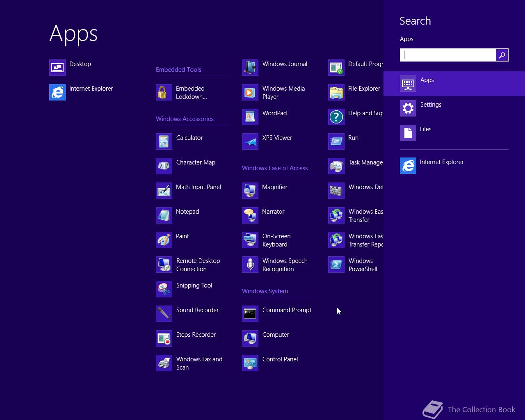Click the "Command Prompt" label
This screenshot has height=420, width=525.
[x=287, y=310]
